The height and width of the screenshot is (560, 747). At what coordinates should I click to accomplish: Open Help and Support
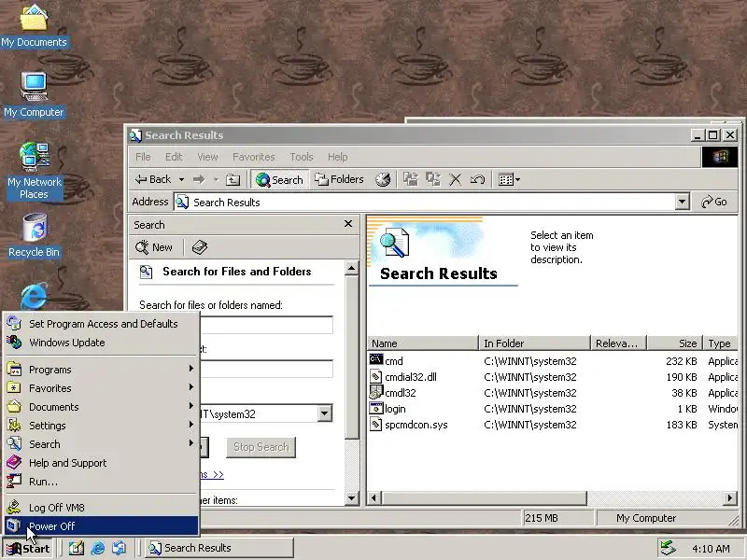point(102,462)
